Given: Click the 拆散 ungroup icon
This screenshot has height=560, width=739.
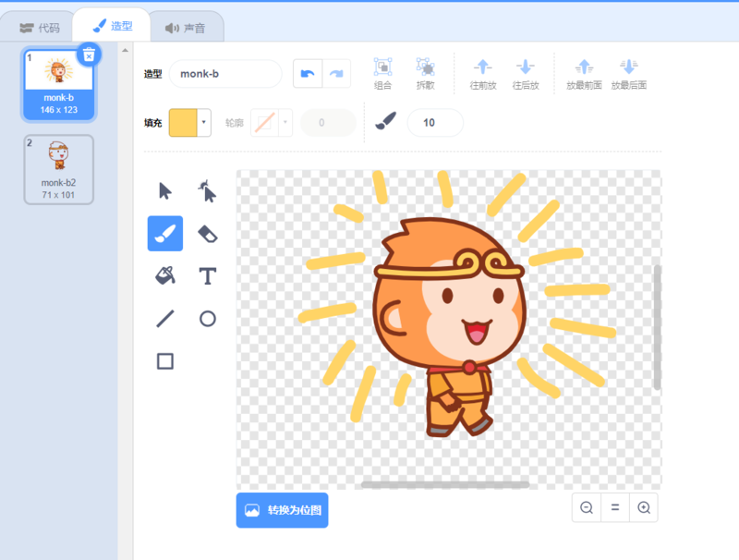Looking at the screenshot, I should tap(425, 67).
